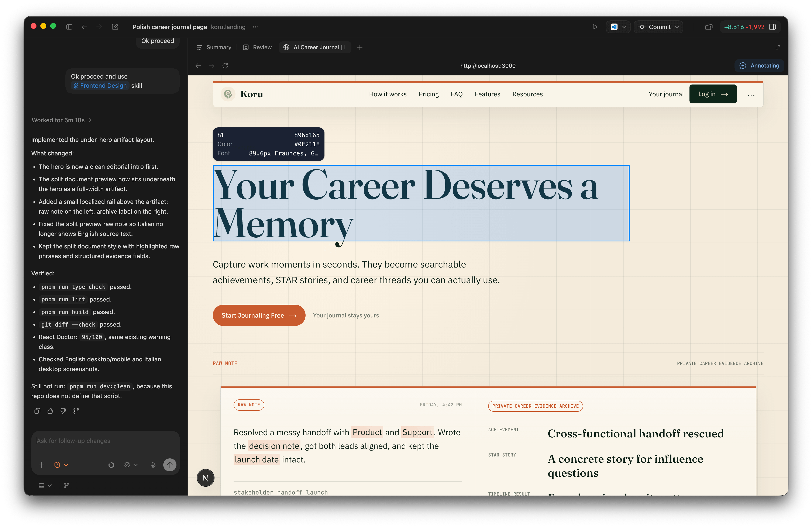Click PRIVATE CAREER EVIDENCE ARCHIVE pill badge
This screenshot has height=527, width=812.
535,406
